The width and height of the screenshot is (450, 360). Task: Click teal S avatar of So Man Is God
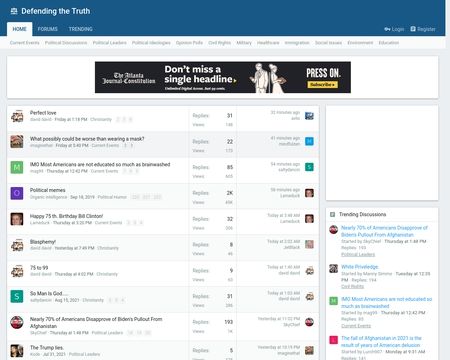tap(17, 296)
